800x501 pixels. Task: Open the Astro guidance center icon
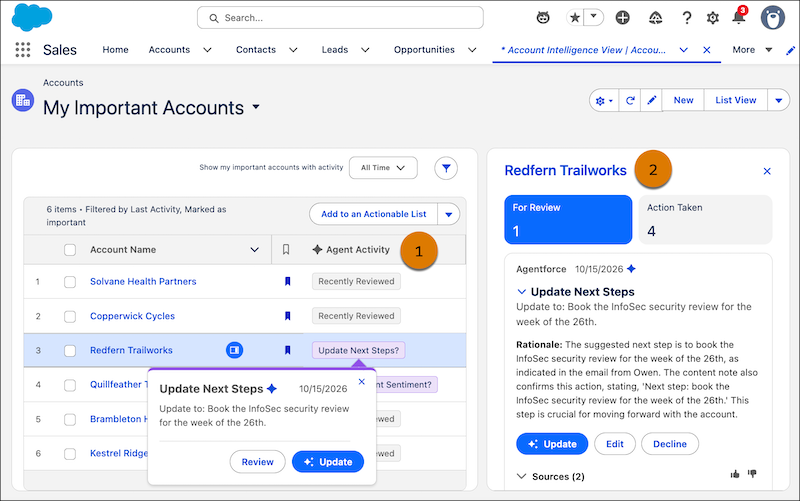(543, 18)
